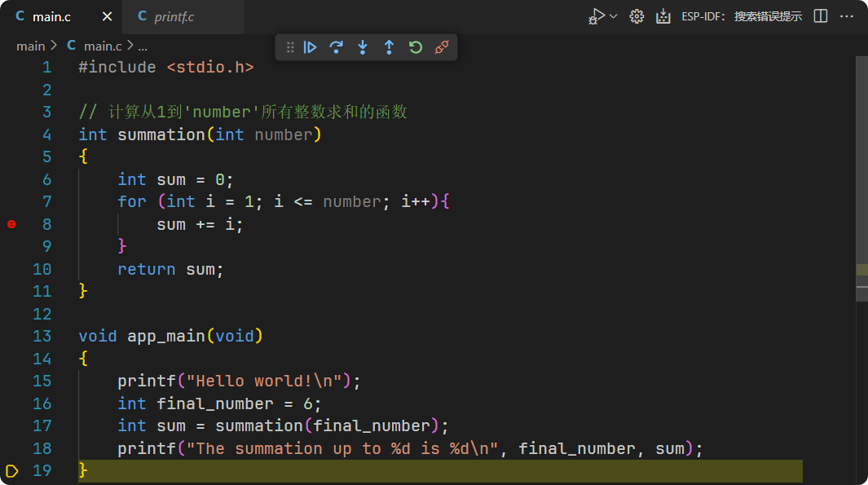Click the Step Out arrow icon
Viewport: 868px width, 485px height.
click(389, 47)
